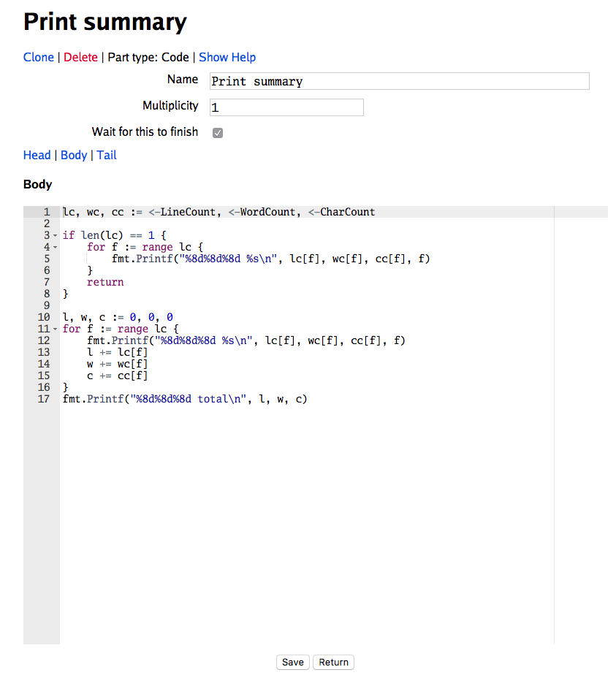Click the 'l, w, c := 0, 0, 0' line

(118, 317)
